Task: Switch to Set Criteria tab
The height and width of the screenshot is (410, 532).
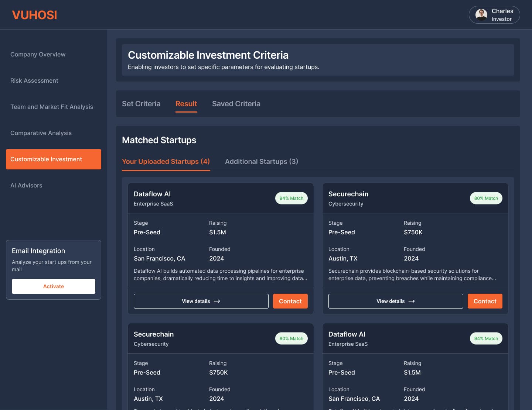Action: [141, 104]
